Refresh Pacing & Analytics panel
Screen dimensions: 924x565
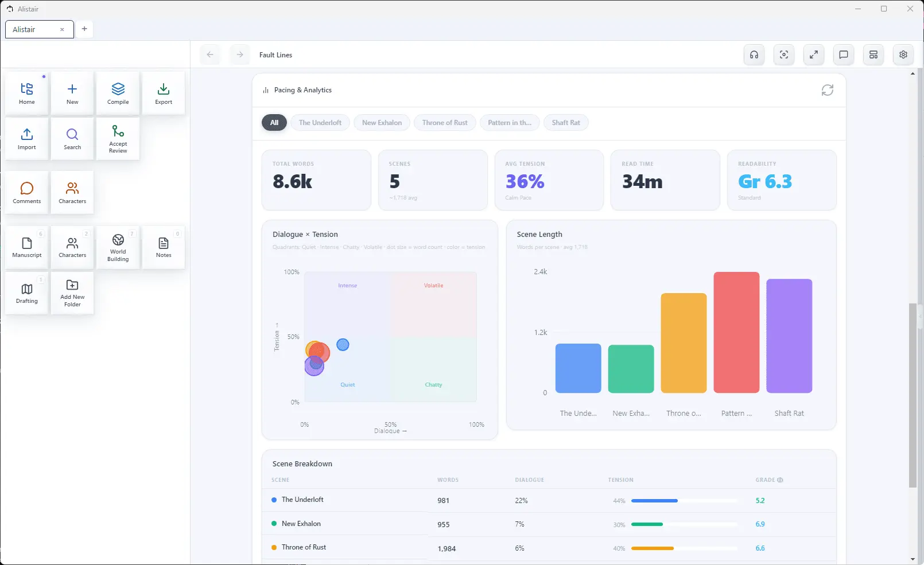click(827, 90)
